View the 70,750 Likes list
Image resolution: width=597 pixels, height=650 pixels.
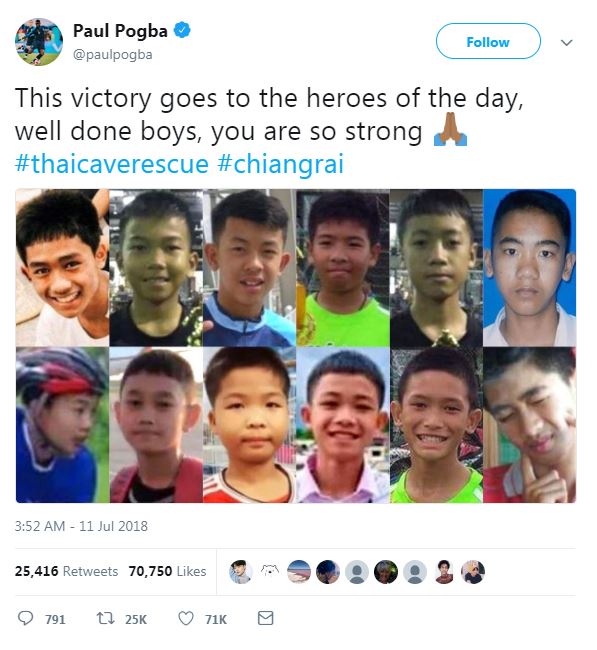[x=167, y=571]
